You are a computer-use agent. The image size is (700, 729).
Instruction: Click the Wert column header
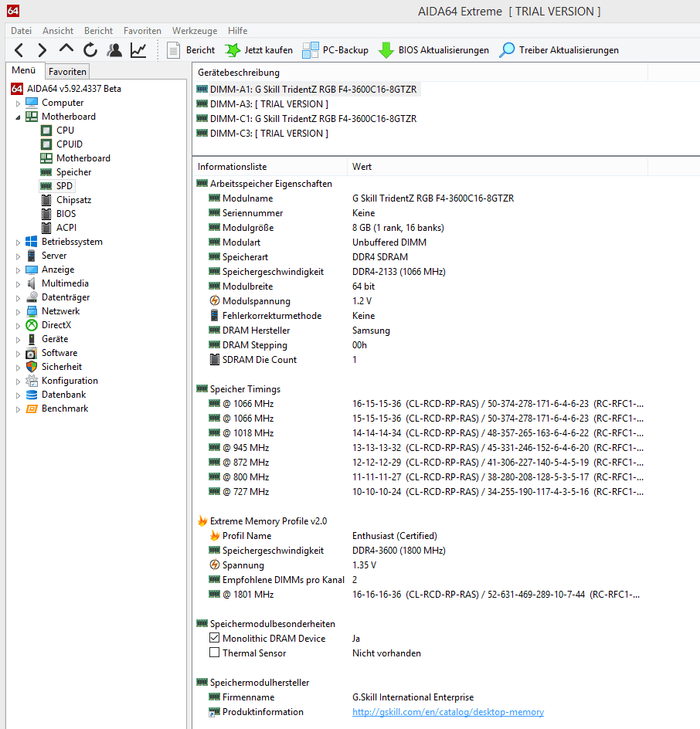pyautogui.click(x=497, y=167)
